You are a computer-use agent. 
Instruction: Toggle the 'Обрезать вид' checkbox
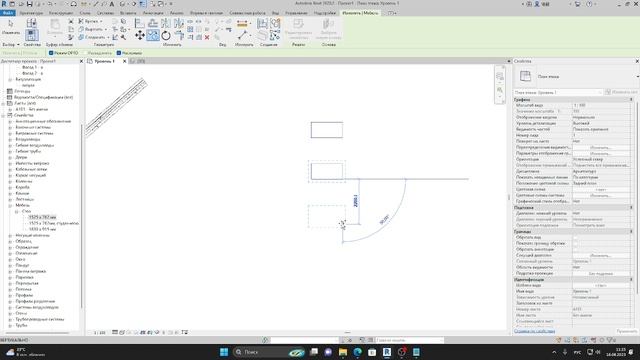pyautogui.click(x=576, y=237)
